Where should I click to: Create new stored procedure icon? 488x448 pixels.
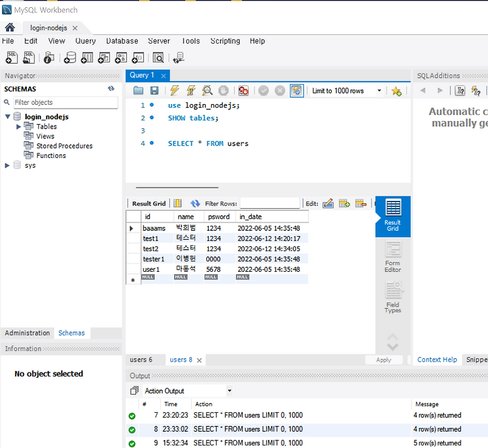(x=121, y=58)
